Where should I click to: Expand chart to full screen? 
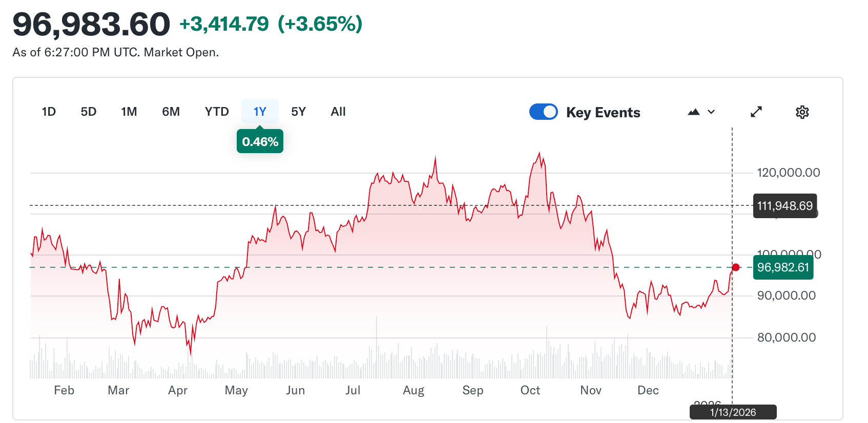pos(756,112)
